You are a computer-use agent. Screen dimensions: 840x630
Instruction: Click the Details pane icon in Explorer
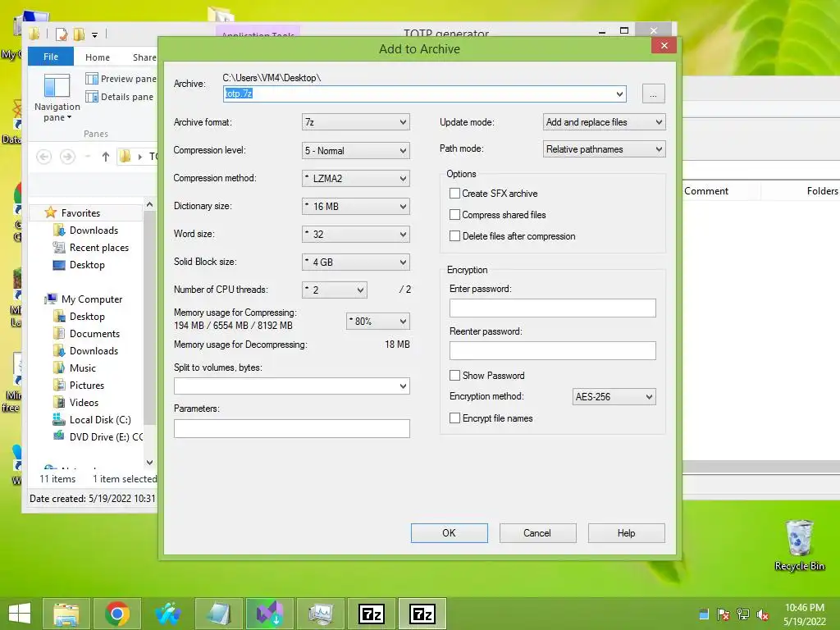coord(92,97)
